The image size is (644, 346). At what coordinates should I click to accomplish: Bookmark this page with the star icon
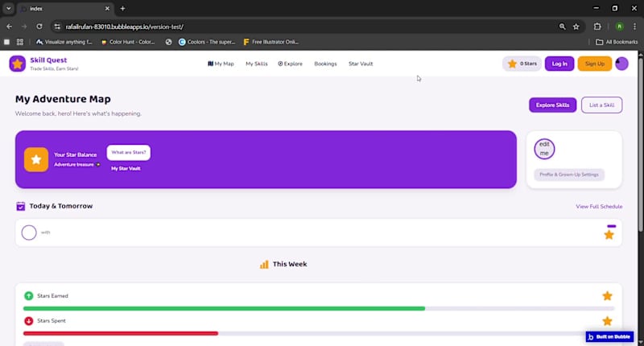tap(576, 27)
